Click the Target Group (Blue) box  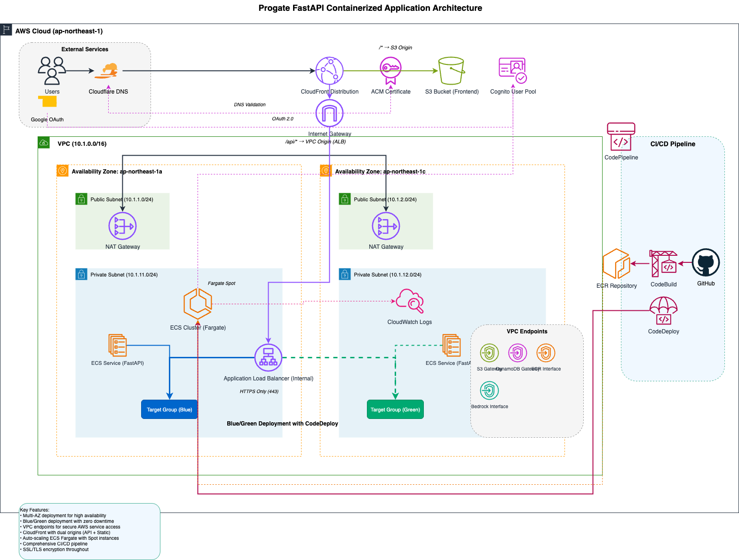click(x=169, y=410)
